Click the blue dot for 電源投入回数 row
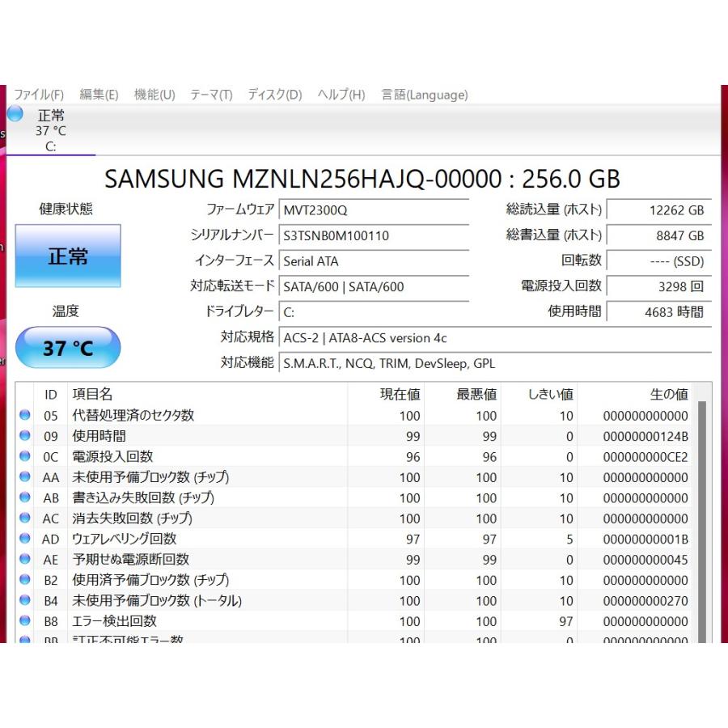728x728 pixels. coord(23,457)
